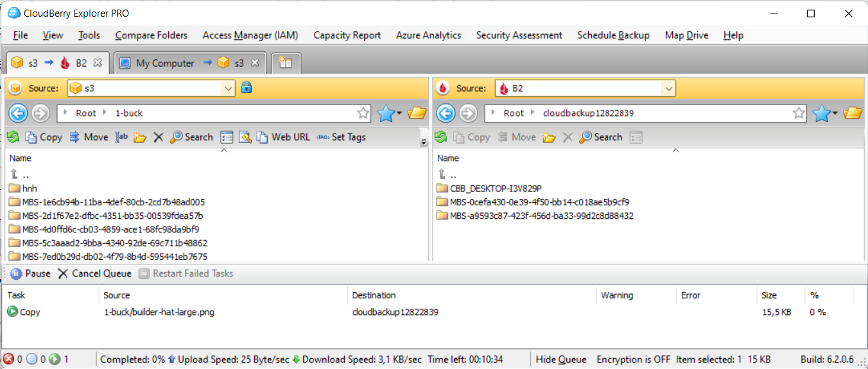Click open folder icon at right of s3 pane
Image resolution: width=868 pixels, height=369 pixels.
[417, 113]
